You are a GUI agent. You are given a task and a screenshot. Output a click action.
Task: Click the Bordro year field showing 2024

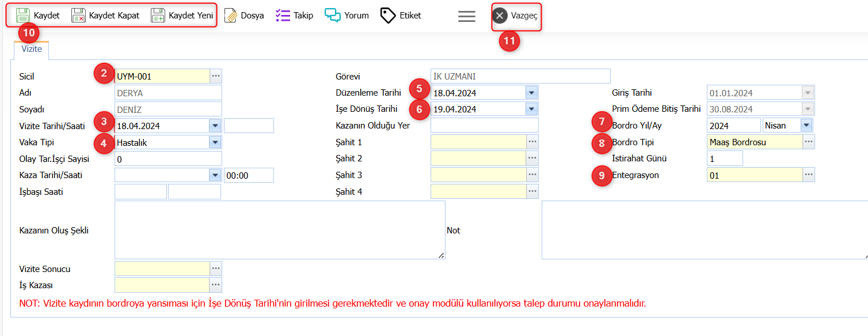tap(734, 125)
